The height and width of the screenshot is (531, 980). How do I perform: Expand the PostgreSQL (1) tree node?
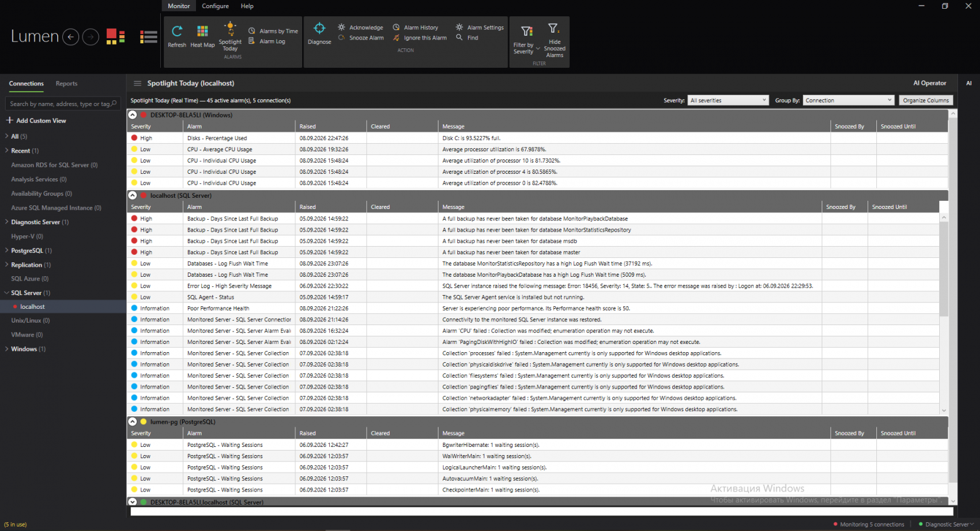tap(7, 250)
